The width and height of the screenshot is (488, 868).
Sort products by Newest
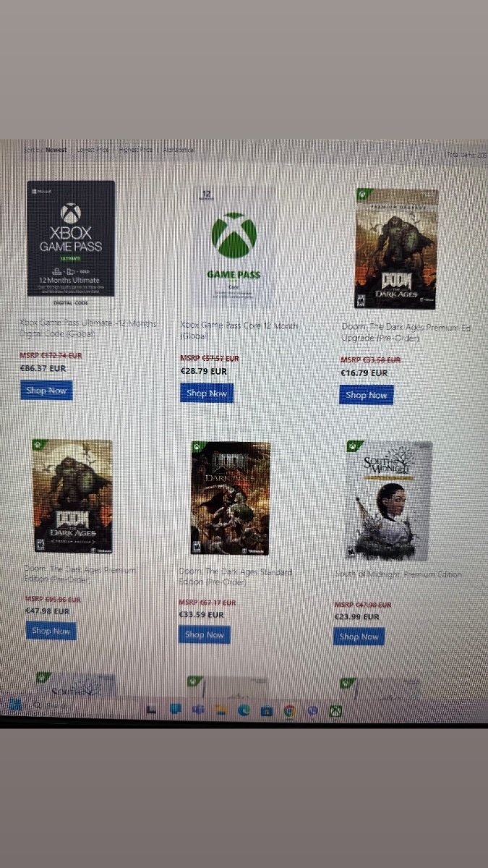[x=56, y=150]
